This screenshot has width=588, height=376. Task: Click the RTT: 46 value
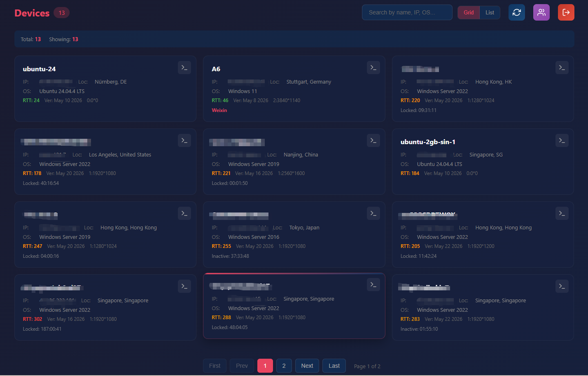[x=220, y=100]
